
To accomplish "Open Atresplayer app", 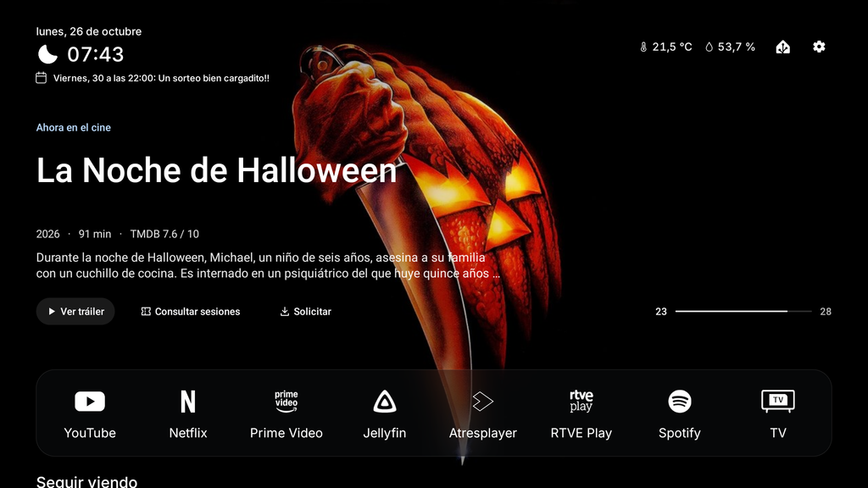I will (x=482, y=413).
